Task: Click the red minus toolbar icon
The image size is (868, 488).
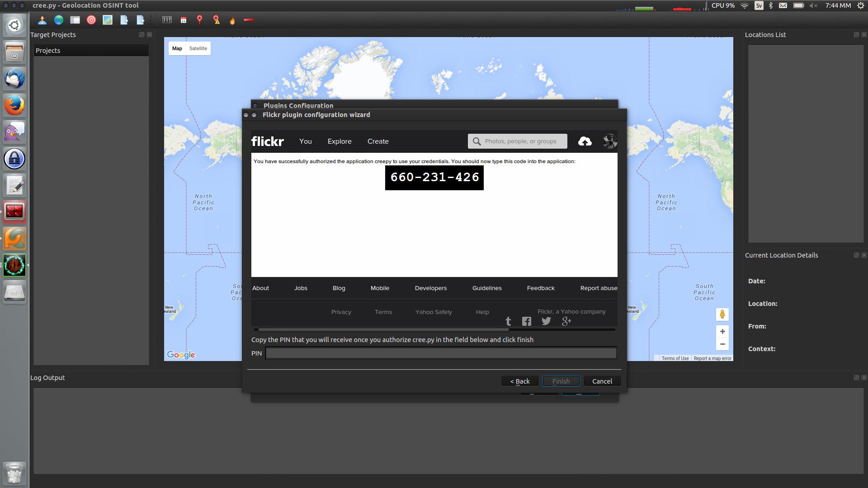Action: [x=249, y=20]
